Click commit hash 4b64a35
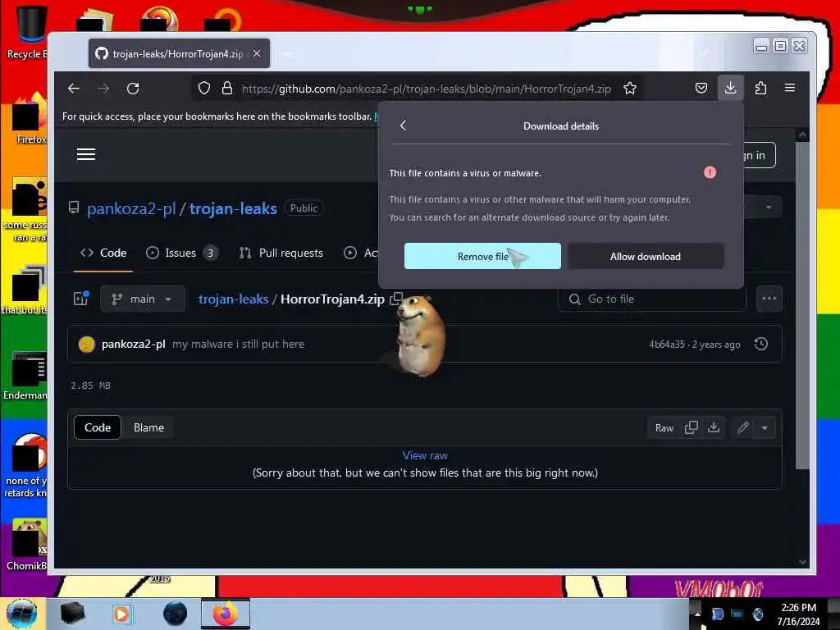840x630 pixels. [666, 345]
